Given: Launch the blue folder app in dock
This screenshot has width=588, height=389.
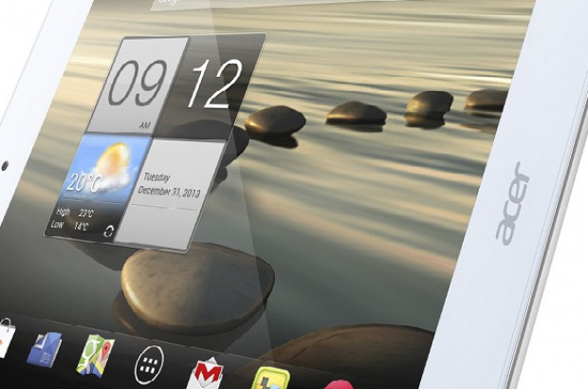Looking at the screenshot, I should coord(45,348).
